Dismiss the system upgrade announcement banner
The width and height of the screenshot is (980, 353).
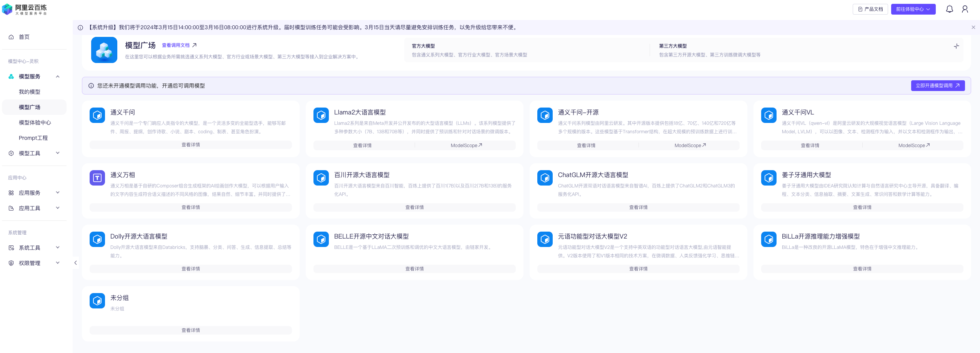(973, 27)
